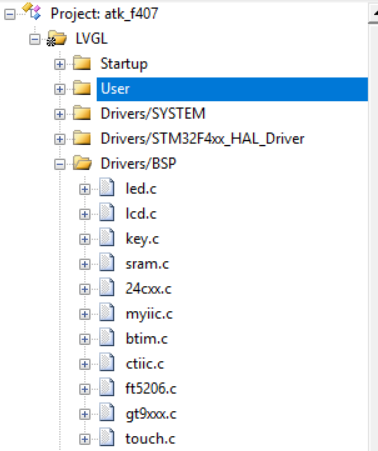Click the ft5206.c file icon
This screenshot has width=378, height=451.
pyautogui.click(x=107, y=387)
